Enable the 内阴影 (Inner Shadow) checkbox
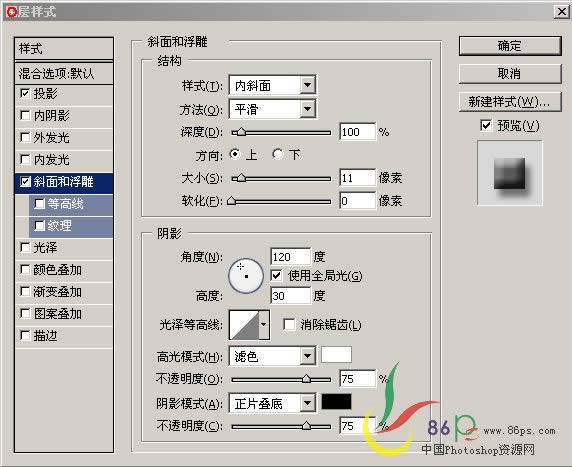This screenshot has height=467, width=572. [25, 116]
